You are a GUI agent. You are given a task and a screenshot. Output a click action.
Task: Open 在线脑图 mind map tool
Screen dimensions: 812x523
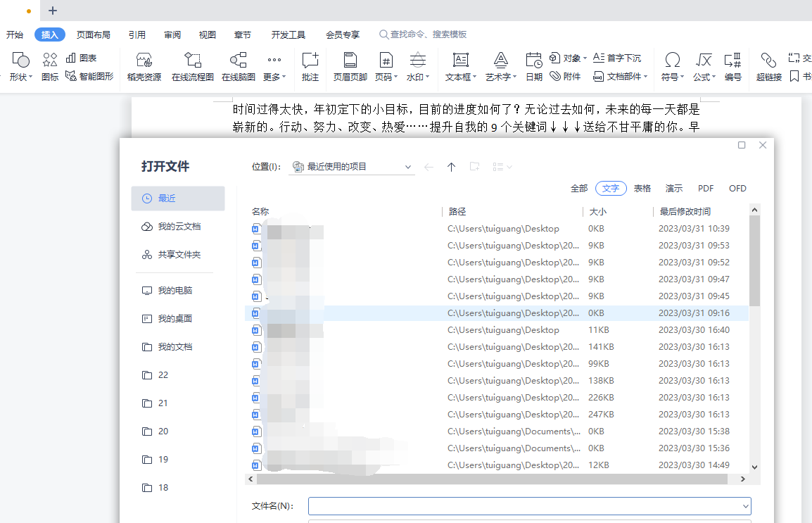239,67
